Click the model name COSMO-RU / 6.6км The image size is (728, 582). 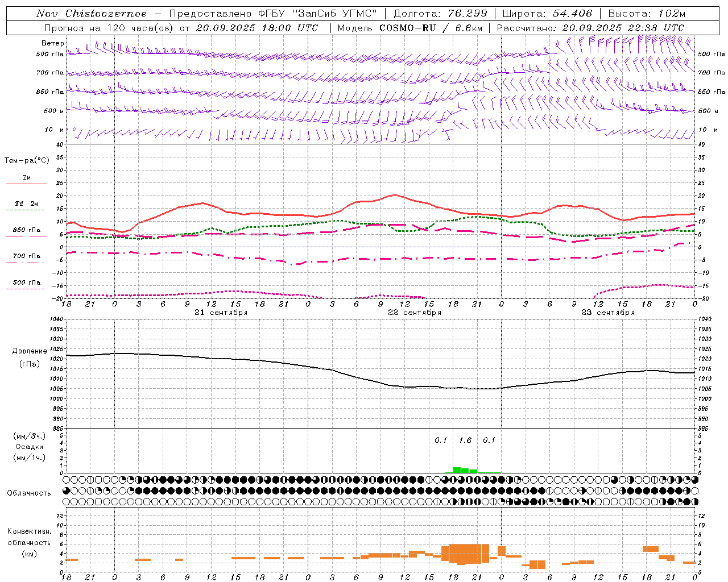431,28
